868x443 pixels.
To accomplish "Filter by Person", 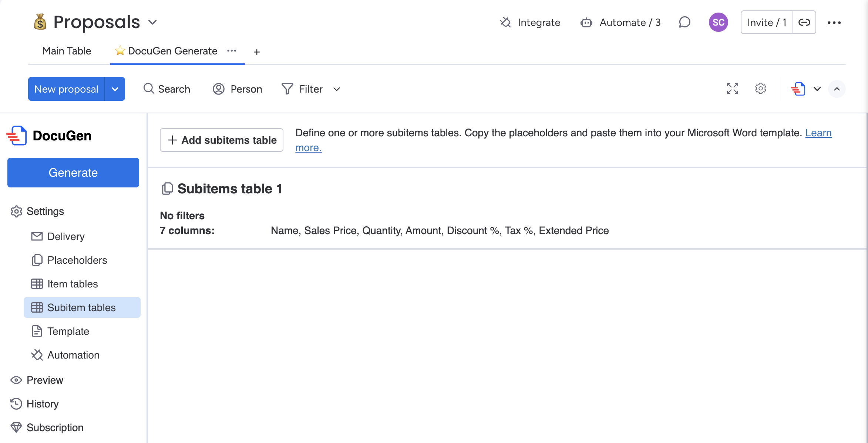I will (x=238, y=89).
